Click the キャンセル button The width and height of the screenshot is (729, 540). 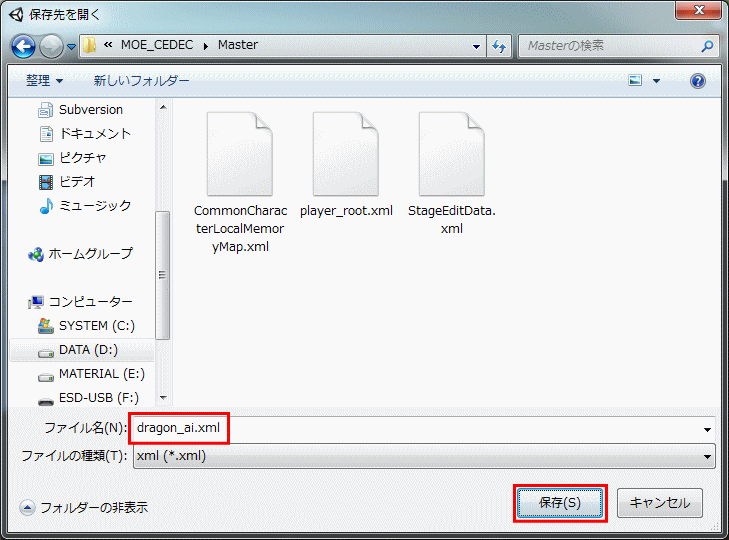[659, 503]
